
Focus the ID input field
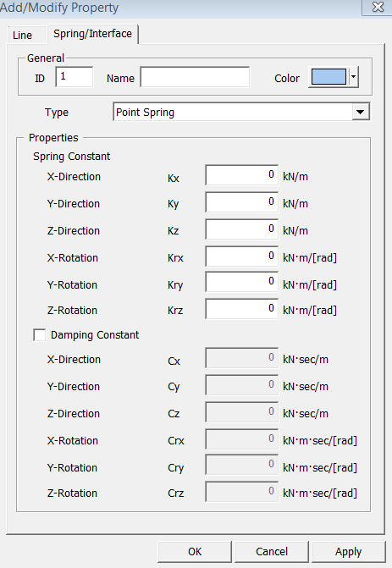75,76
